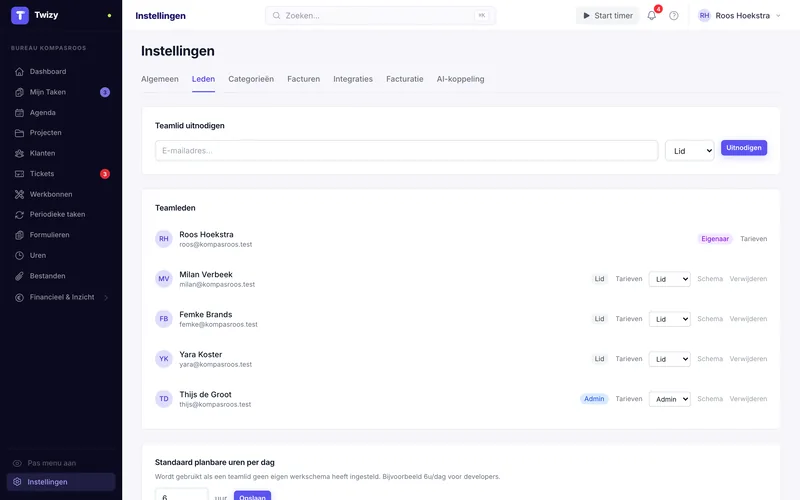Open Schema for Yara Koster
The image size is (800, 500).
pos(710,359)
